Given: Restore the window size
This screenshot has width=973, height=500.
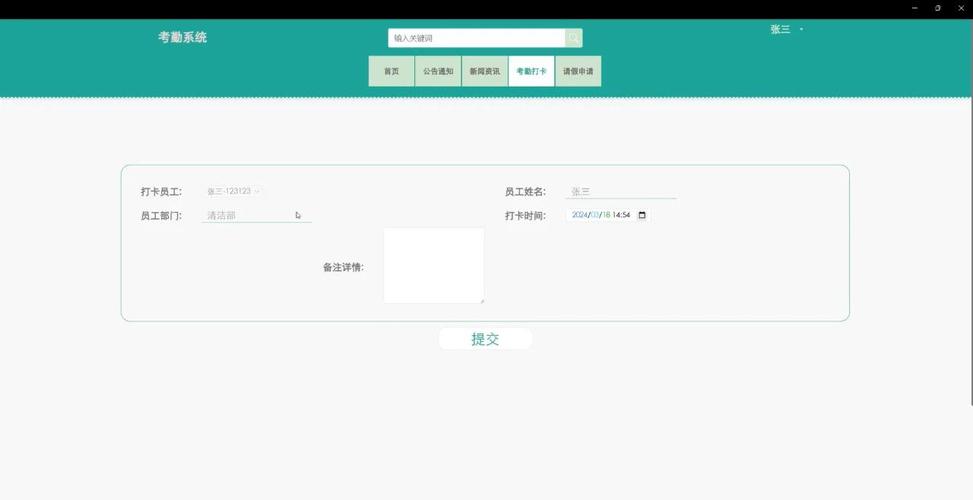Looking at the screenshot, I should pos(938,8).
